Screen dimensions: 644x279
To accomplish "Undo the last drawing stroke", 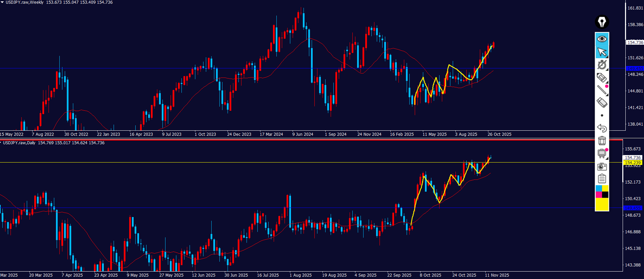I will click(x=602, y=128).
